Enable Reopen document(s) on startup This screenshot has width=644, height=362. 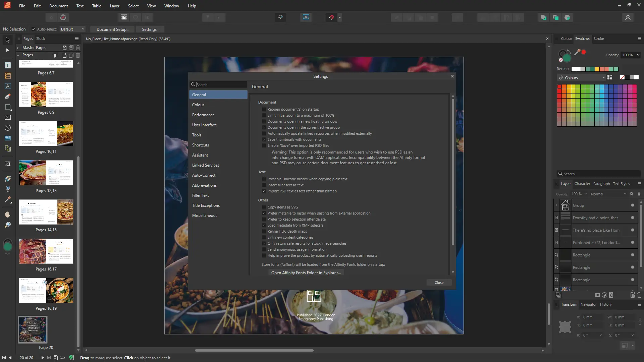click(x=264, y=109)
